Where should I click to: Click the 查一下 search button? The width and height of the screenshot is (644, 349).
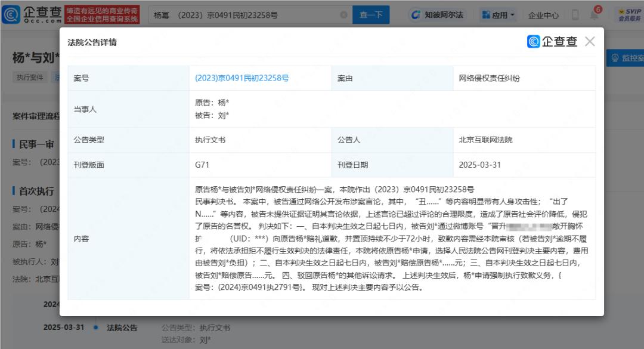coord(371,15)
